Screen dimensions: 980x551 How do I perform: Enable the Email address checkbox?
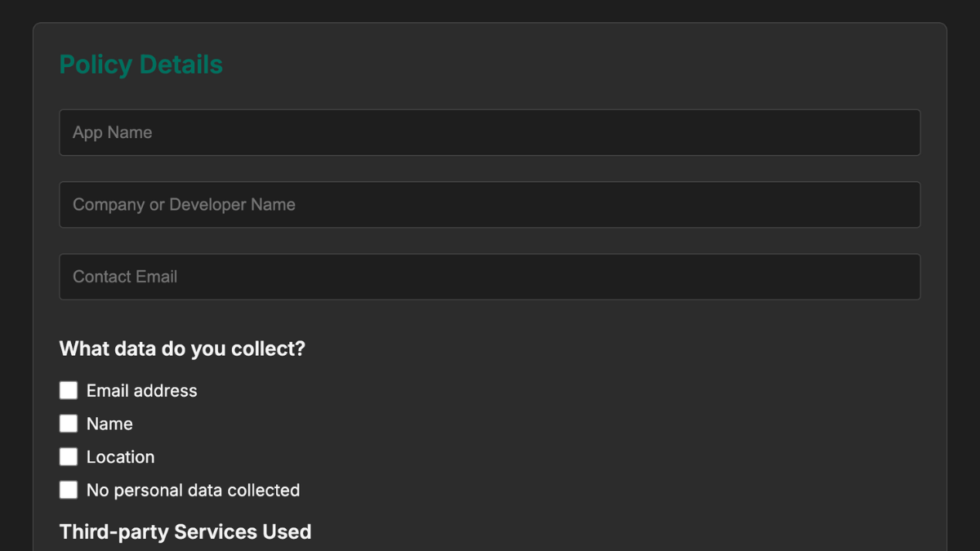(x=69, y=390)
